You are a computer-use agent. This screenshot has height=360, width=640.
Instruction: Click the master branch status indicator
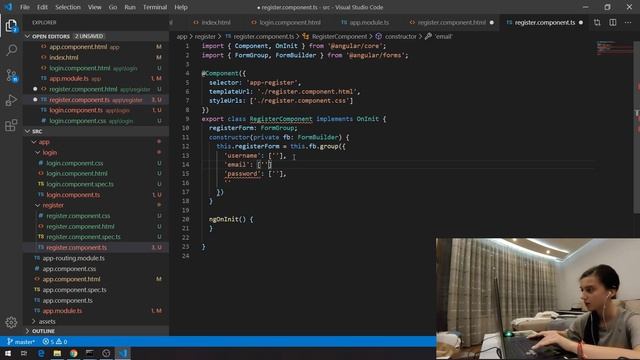point(21,342)
